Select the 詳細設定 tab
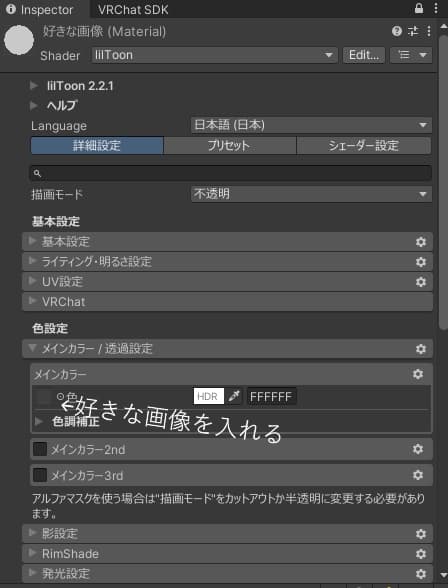Screen dimensions: 448x588 97,146
